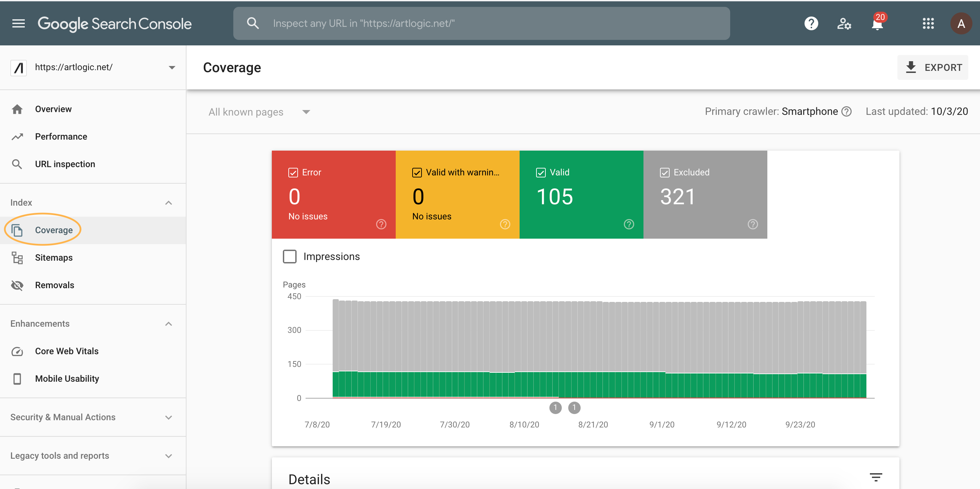This screenshot has width=980, height=489.
Task: Click the Coverage pages icon
Action: click(x=17, y=230)
